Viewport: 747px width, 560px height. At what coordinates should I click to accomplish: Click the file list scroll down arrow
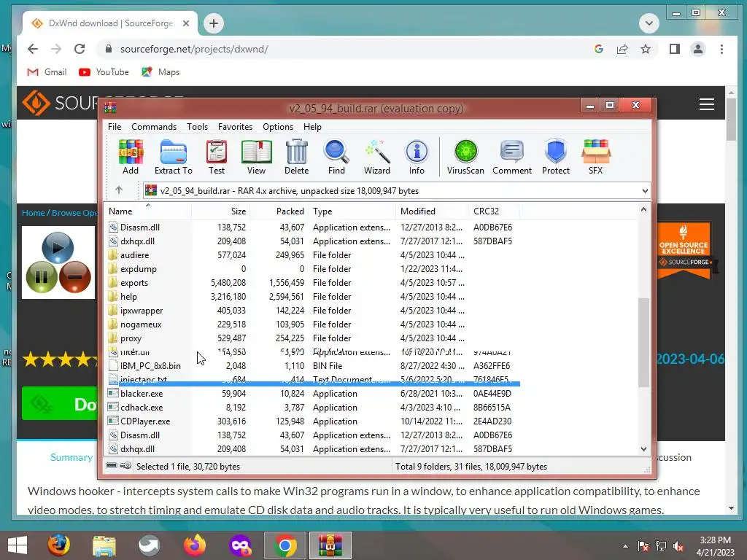coord(643,448)
